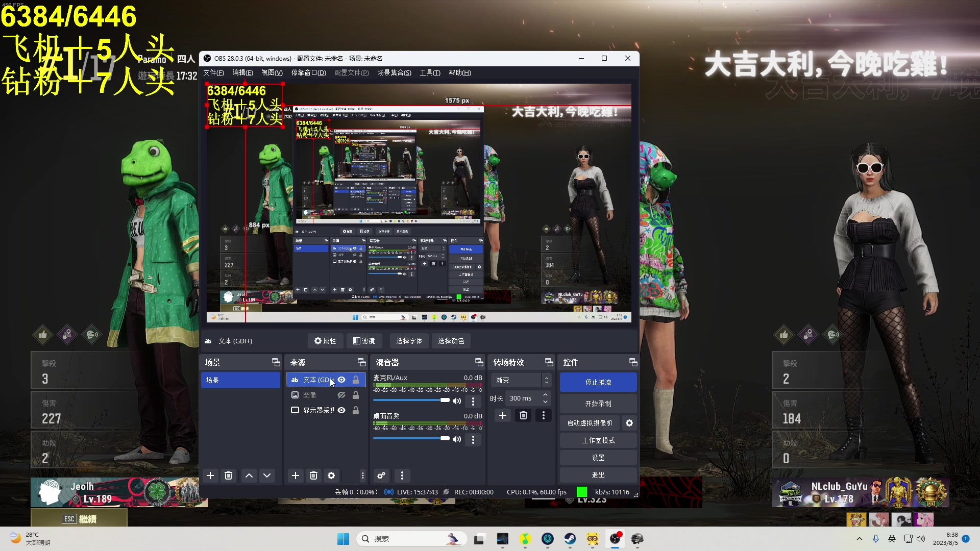
Task: Click the Windows taskbar search box
Action: [411, 539]
